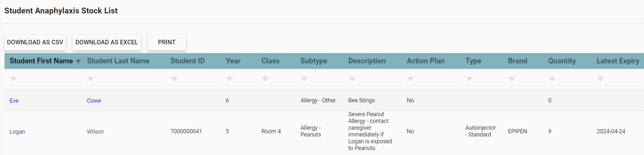Click filter icon under Action Plan column
The height and width of the screenshot is (155, 644).
(410, 79)
